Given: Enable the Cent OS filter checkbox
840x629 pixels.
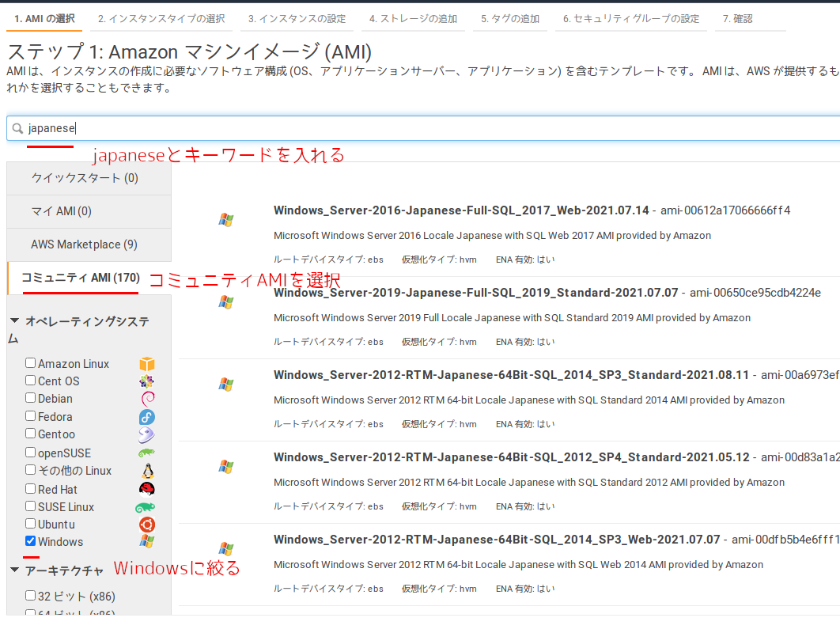Looking at the screenshot, I should click(30, 381).
